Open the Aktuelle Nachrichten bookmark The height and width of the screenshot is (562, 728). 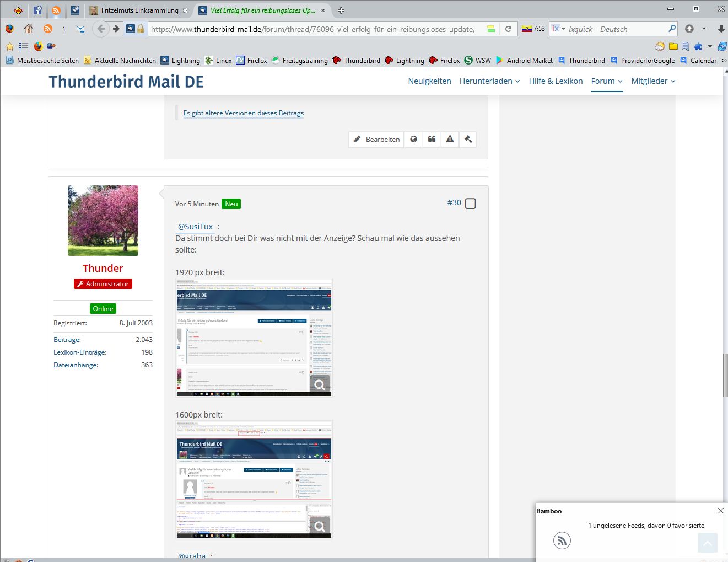tap(120, 61)
